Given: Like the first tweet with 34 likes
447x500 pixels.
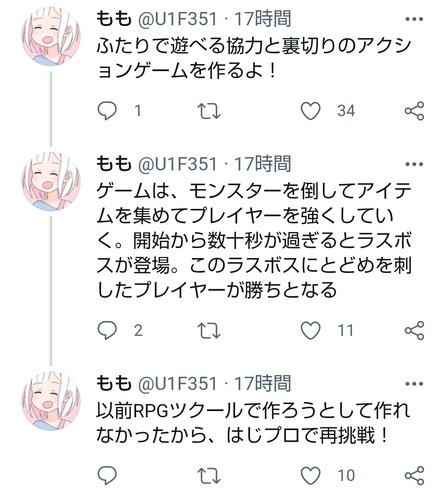Looking at the screenshot, I should click(x=311, y=111).
